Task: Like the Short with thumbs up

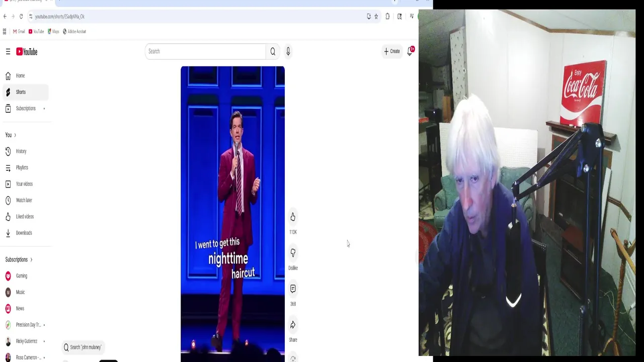Action: click(x=293, y=217)
